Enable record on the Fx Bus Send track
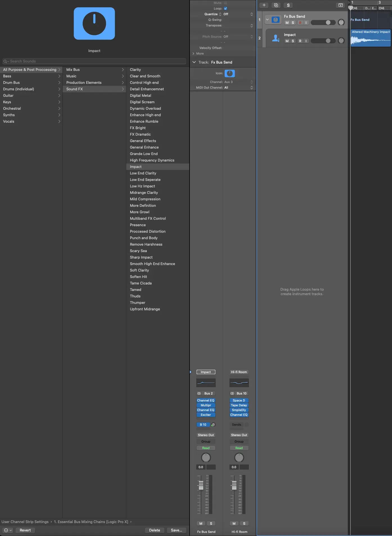Viewport: 392px width, 536px height. [x=300, y=23]
